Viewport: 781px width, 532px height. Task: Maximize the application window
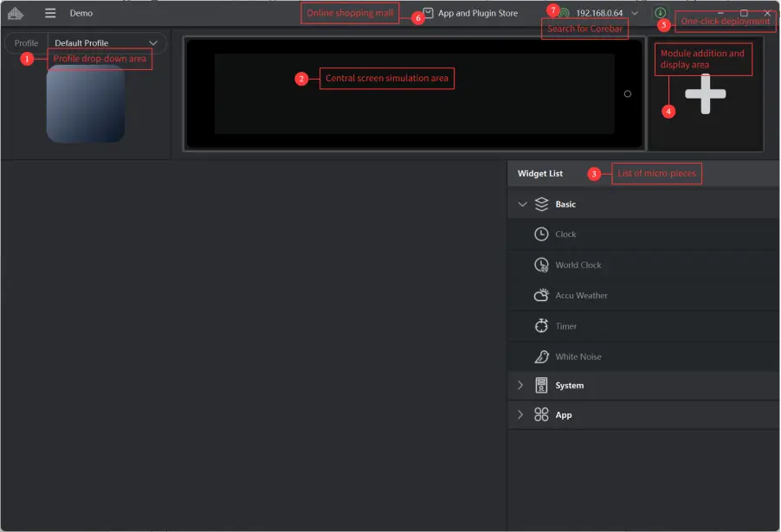[x=744, y=13]
